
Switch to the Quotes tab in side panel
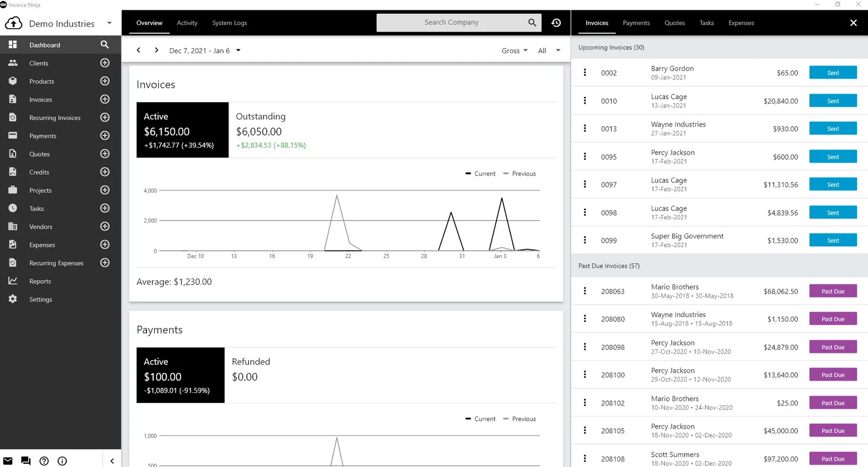675,23
